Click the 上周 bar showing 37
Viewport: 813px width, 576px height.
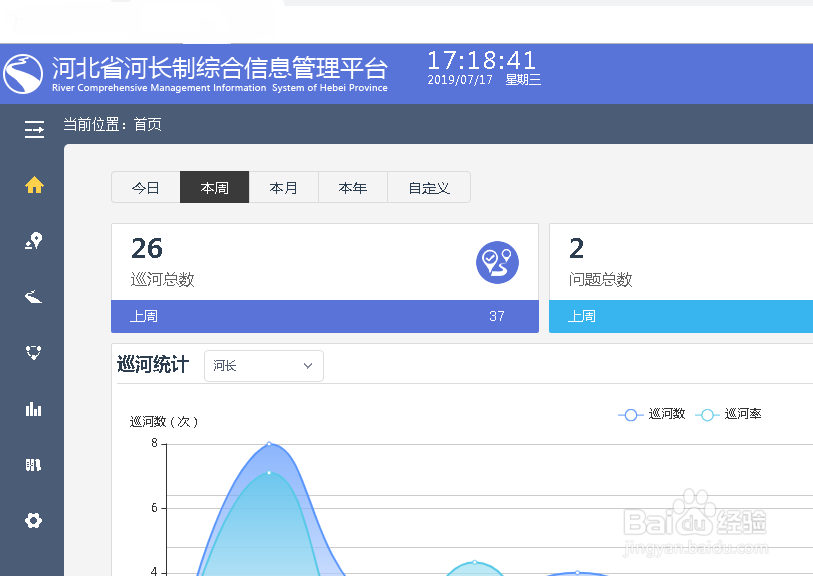click(325, 316)
